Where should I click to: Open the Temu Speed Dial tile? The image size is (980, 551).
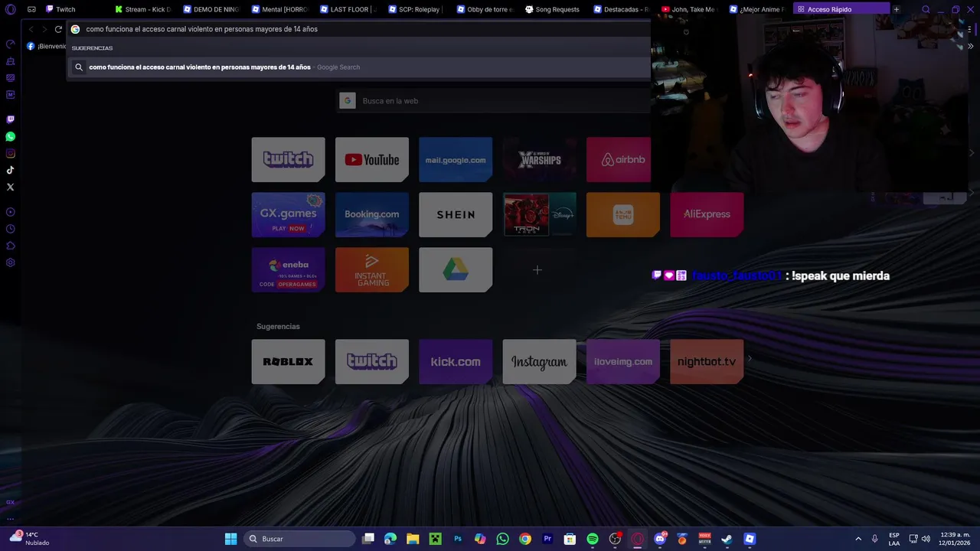point(623,214)
